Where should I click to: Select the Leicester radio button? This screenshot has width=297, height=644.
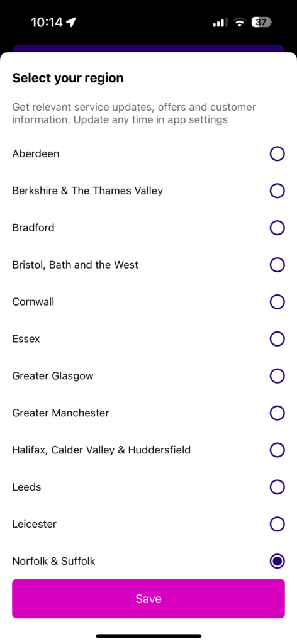[277, 524]
